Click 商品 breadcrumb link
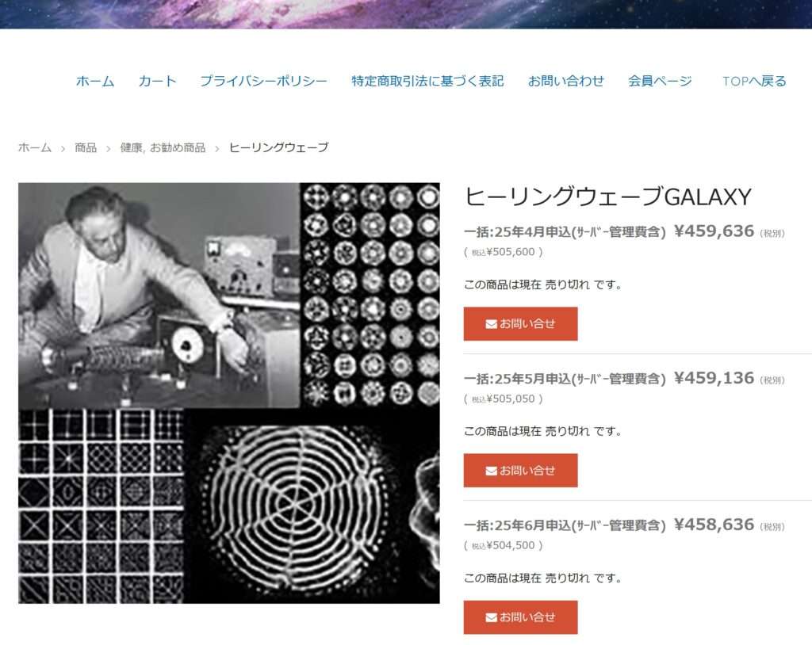This screenshot has height=645, width=812. point(86,147)
